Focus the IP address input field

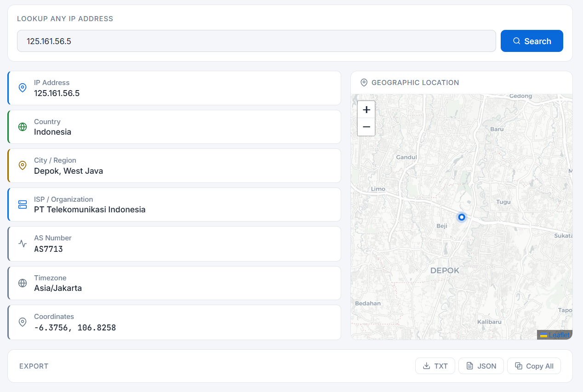point(257,41)
